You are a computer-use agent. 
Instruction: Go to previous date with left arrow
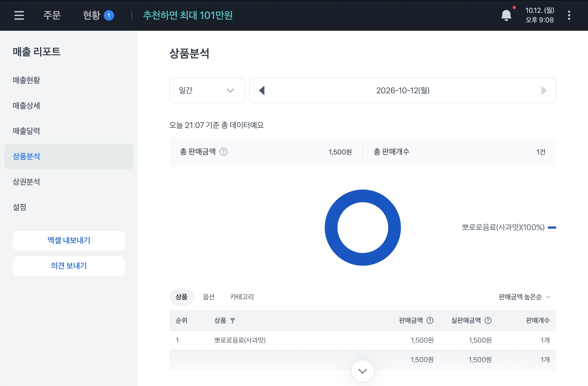[262, 90]
